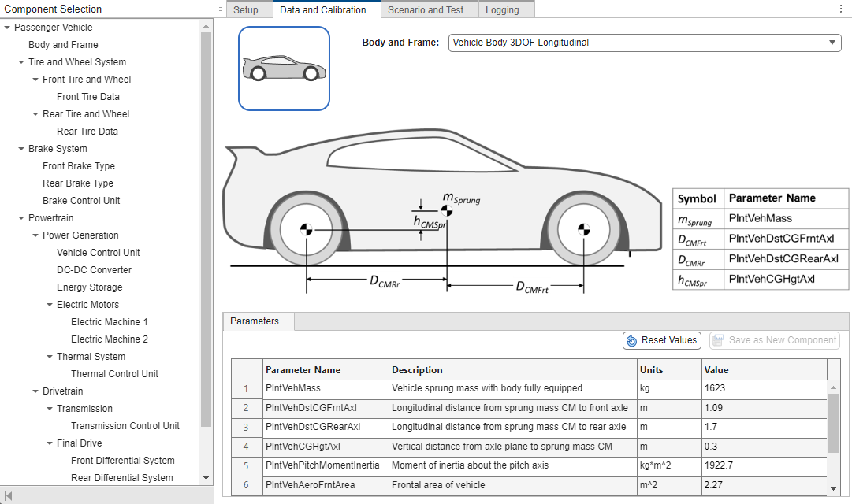Select Vehicle Control Unit component

pos(99,252)
